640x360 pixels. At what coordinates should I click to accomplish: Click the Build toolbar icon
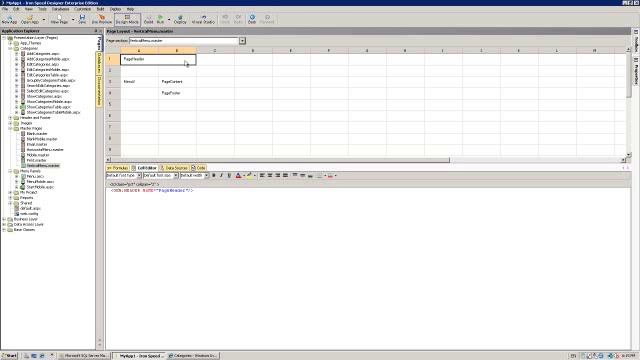(x=149, y=19)
